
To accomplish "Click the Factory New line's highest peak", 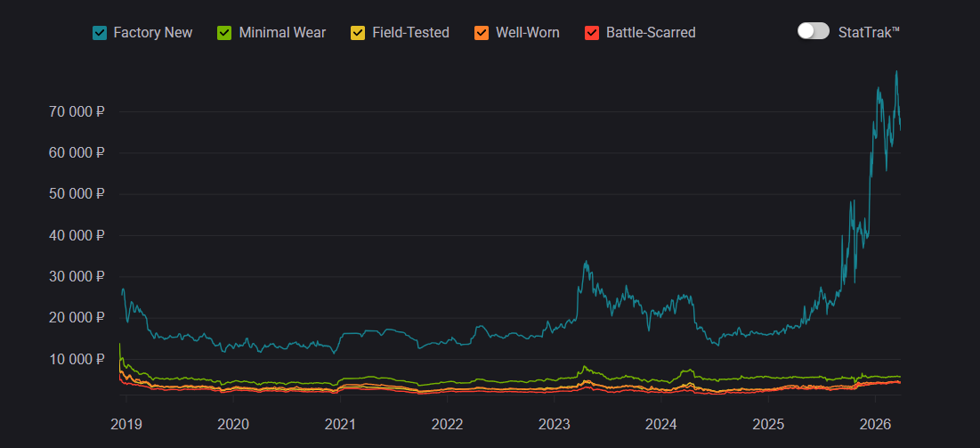I will (896, 72).
